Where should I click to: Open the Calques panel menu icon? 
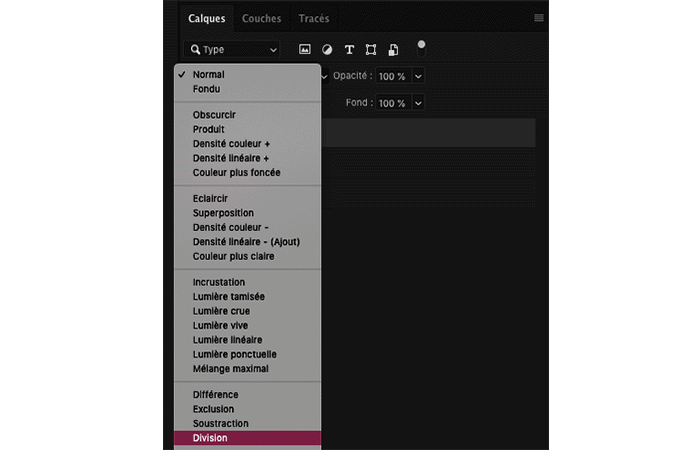click(539, 18)
